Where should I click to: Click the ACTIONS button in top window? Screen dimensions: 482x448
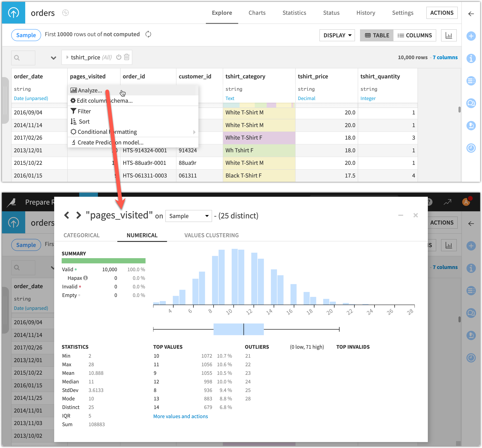(442, 13)
